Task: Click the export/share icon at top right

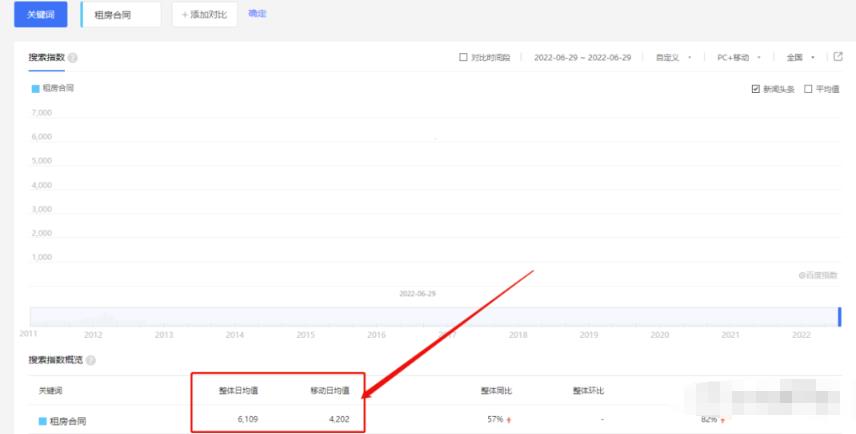Action: pos(838,57)
